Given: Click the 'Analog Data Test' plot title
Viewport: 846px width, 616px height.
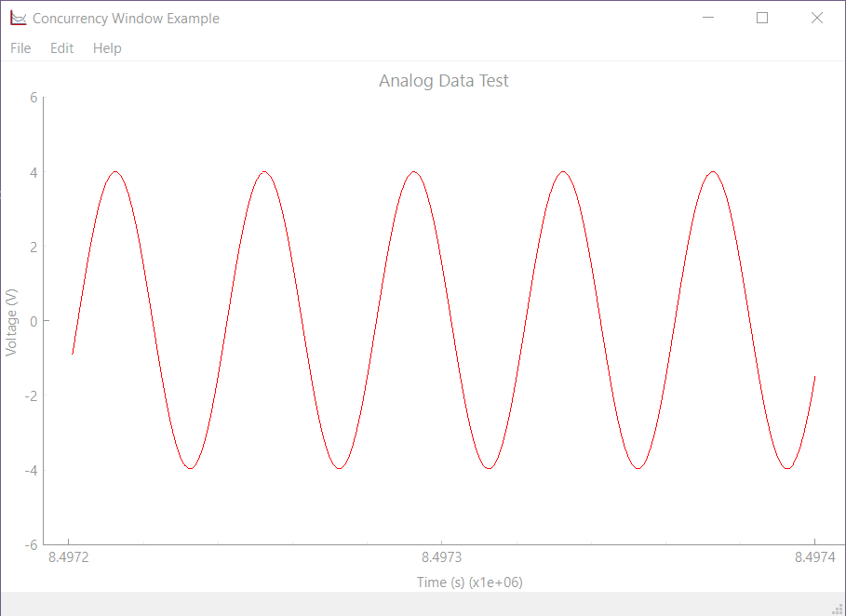Looking at the screenshot, I should [x=443, y=81].
